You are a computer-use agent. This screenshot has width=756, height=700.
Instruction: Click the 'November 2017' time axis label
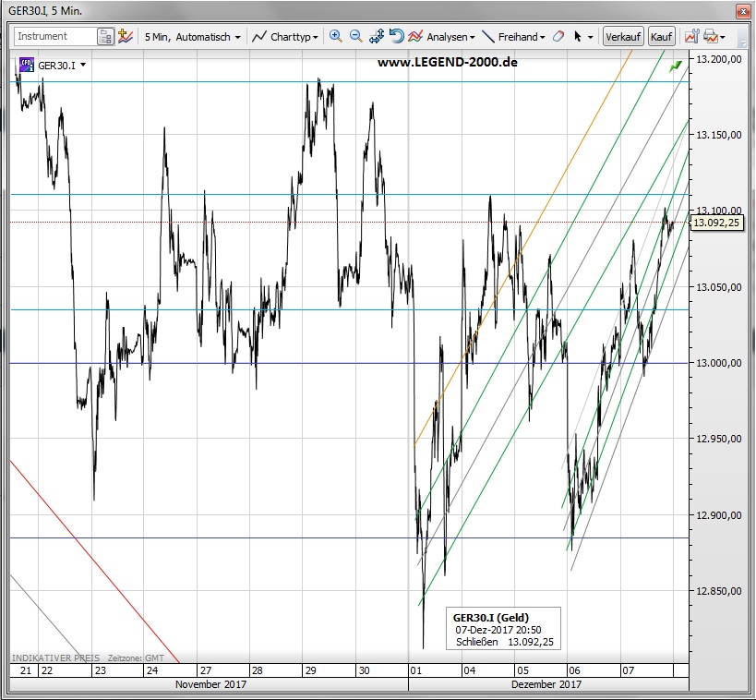210,684
